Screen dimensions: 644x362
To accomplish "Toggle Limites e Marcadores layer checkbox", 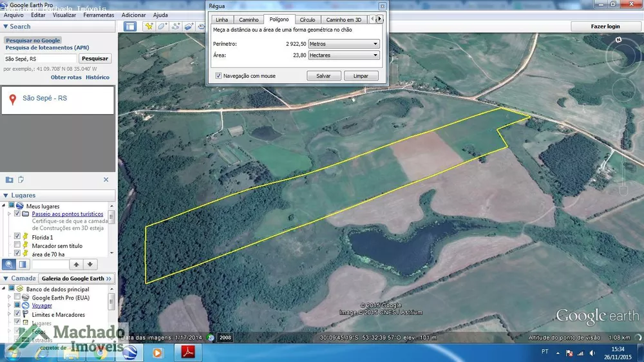I will point(17,314).
